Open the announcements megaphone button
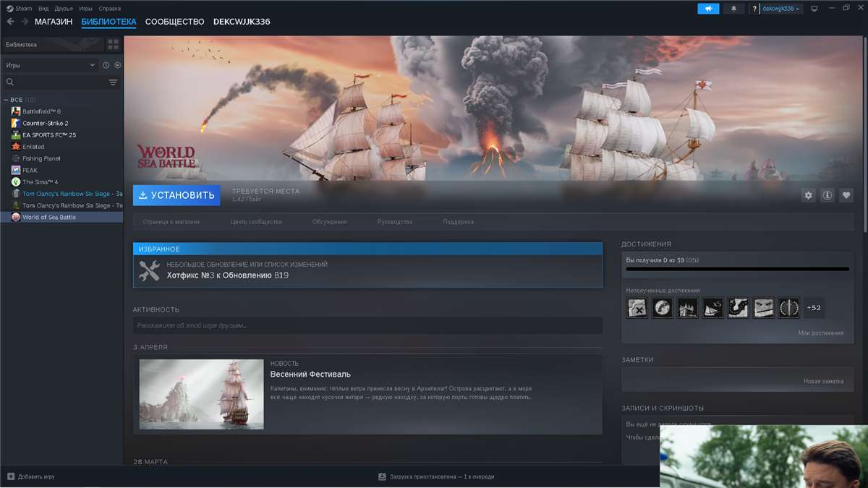 [x=708, y=9]
